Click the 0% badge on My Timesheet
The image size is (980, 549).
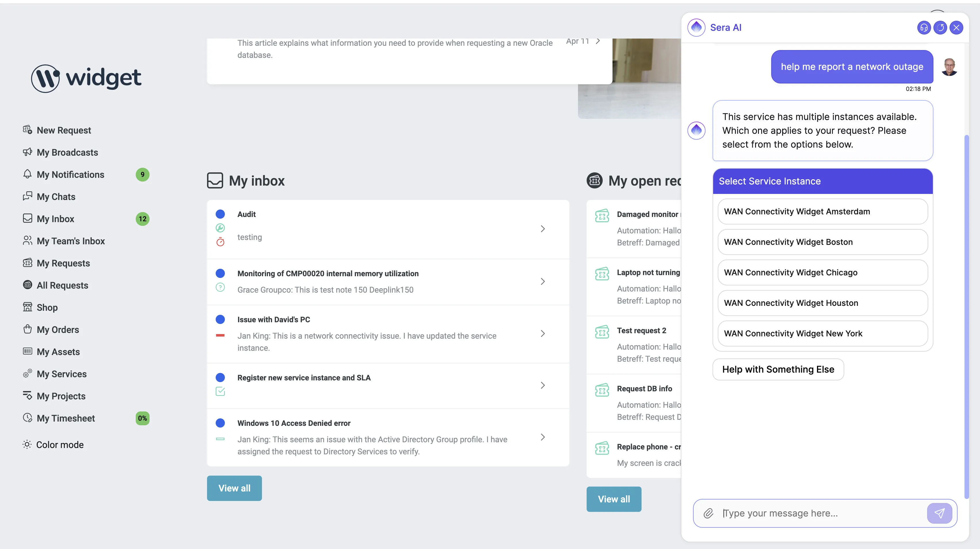pos(143,418)
